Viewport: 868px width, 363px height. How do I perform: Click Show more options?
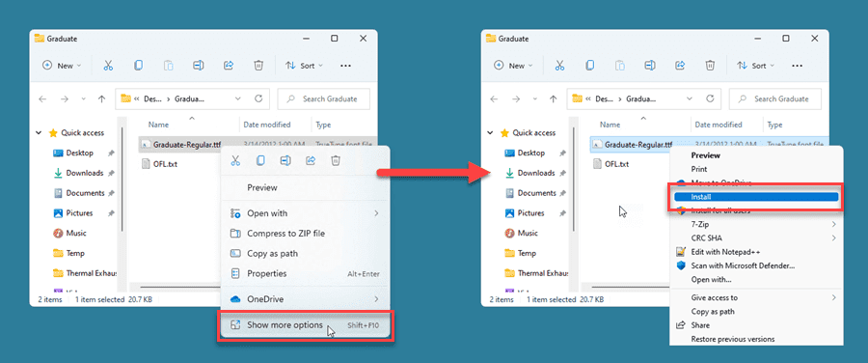305,325
